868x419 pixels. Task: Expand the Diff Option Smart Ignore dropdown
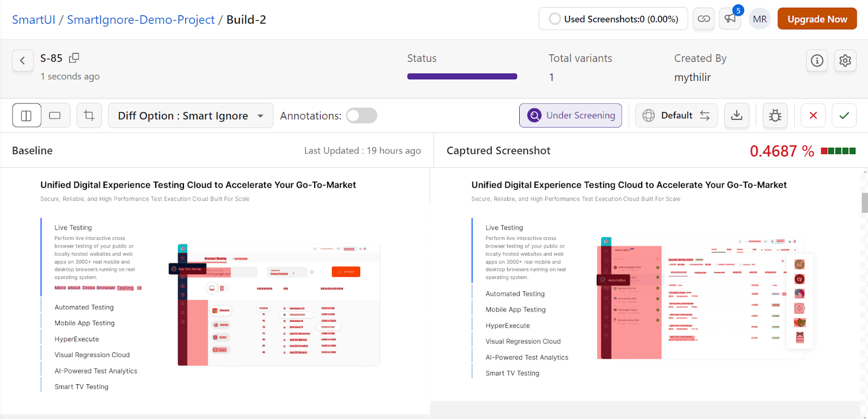pos(190,116)
